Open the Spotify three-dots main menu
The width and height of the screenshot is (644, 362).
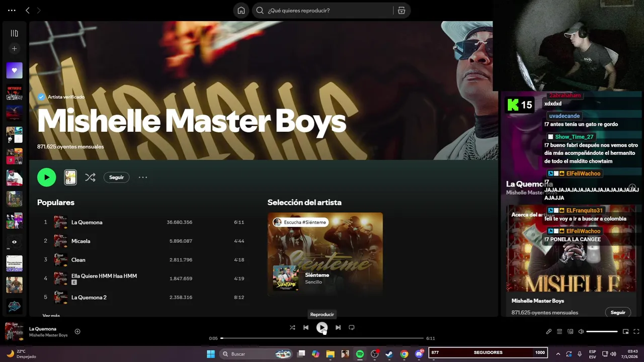point(12,10)
